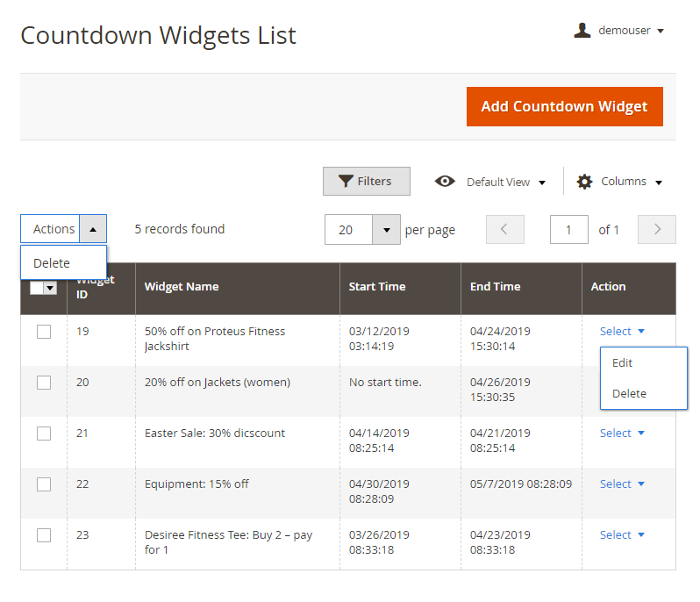The height and width of the screenshot is (602, 700).
Task: Tick the checkbox for widget 23
Action: pos(44,535)
